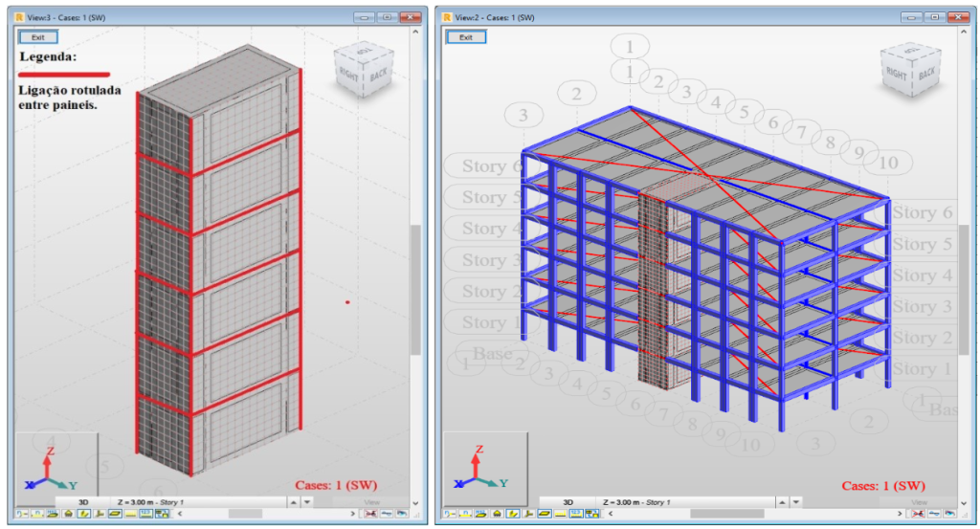Toggle node numbers icon in View:3 toolbar
Viewport: 980px width, 529px height.
22,514
